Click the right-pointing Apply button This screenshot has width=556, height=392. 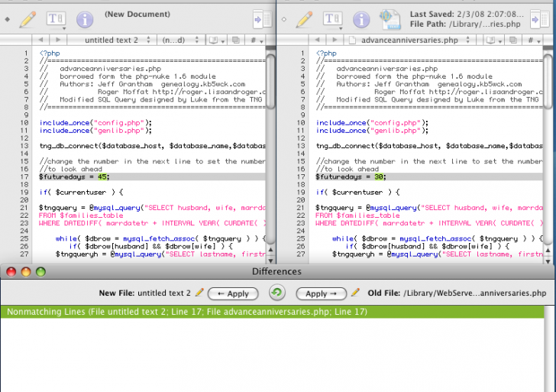[322, 293]
